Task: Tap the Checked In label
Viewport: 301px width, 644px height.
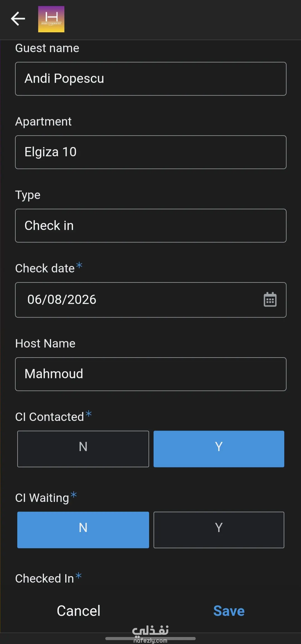Action: tap(45, 578)
